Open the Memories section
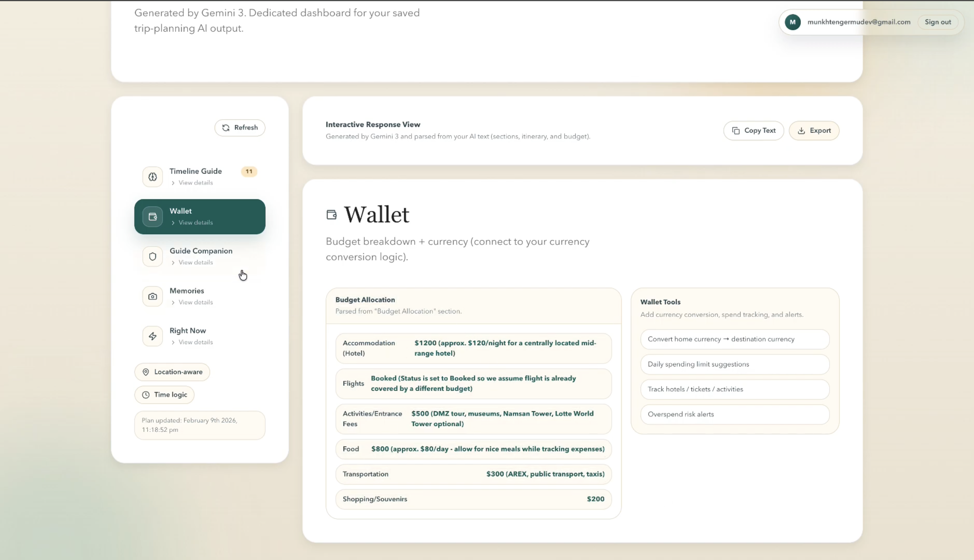 [187, 291]
